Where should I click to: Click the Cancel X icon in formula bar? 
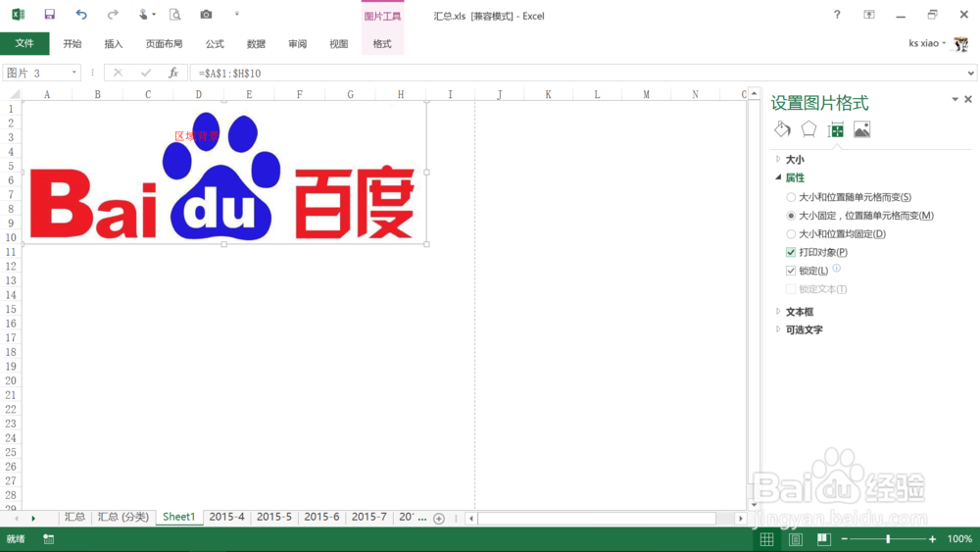pos(119,74)
